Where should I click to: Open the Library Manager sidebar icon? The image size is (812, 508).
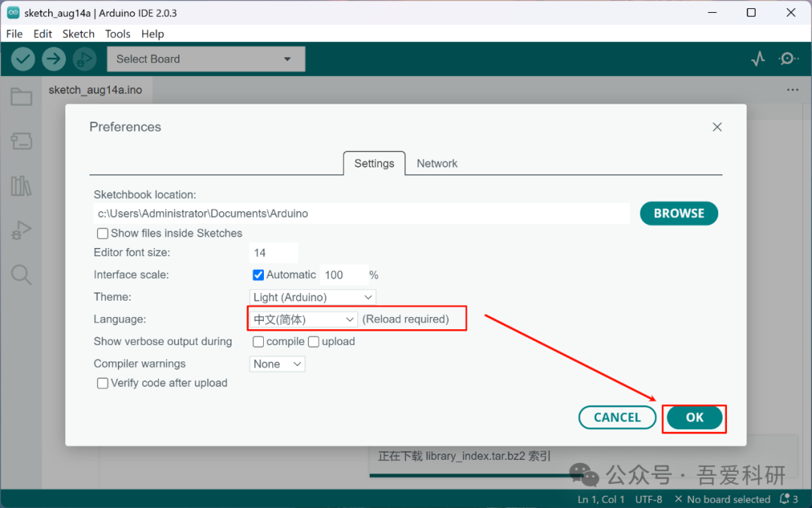21,186
